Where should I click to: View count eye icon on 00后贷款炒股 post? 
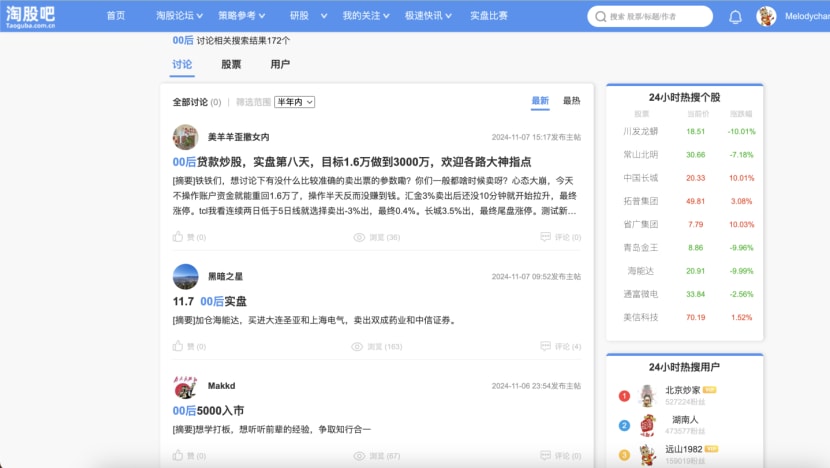pyautogui.click(x=359, y=237)
